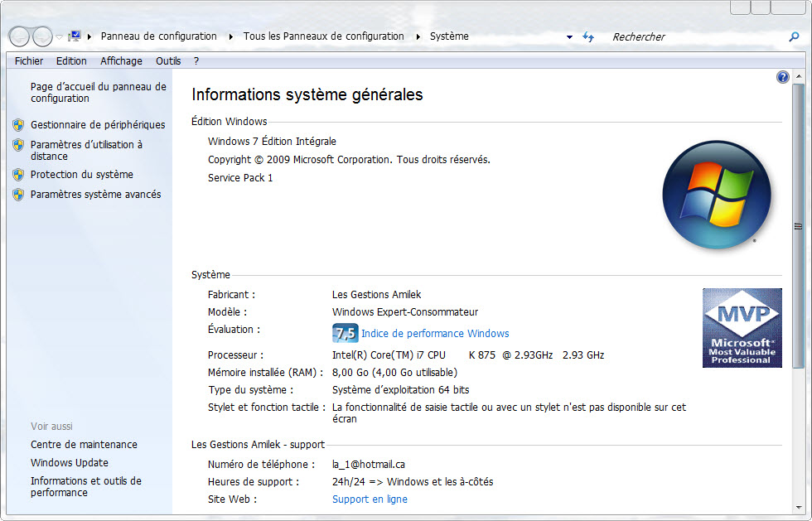Open the Outils menu
The height and width of the screenshot is (521, 812).
pos(168,61)
